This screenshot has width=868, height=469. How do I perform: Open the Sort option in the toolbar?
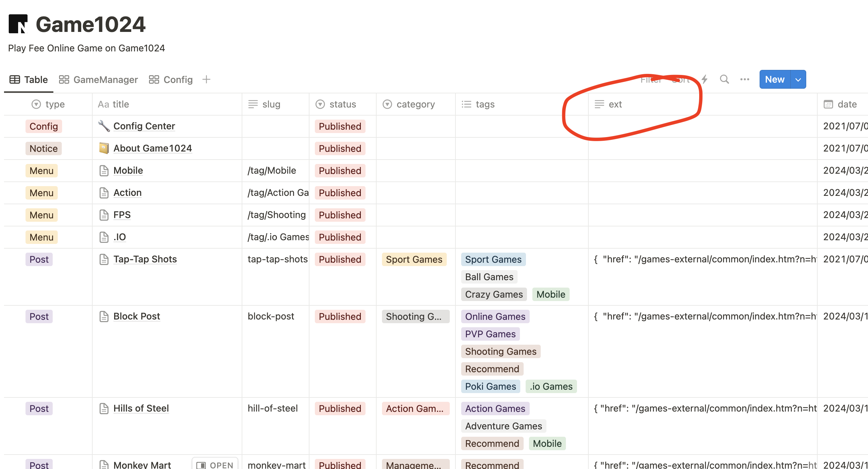(x=681, y=80)
